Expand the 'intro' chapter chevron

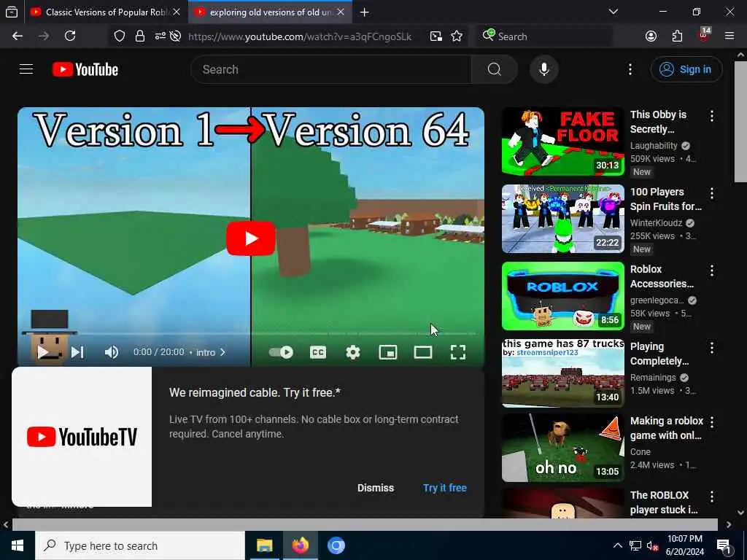pos(222,352)
